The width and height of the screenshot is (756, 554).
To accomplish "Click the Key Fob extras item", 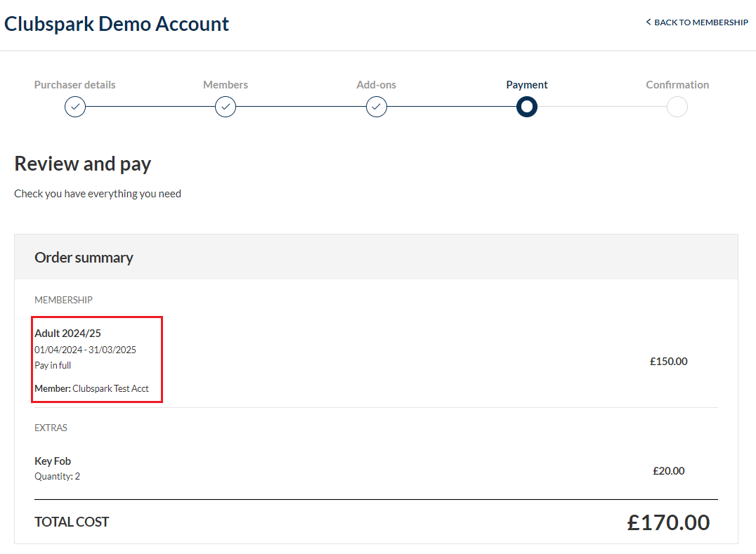I will [53, 461].
